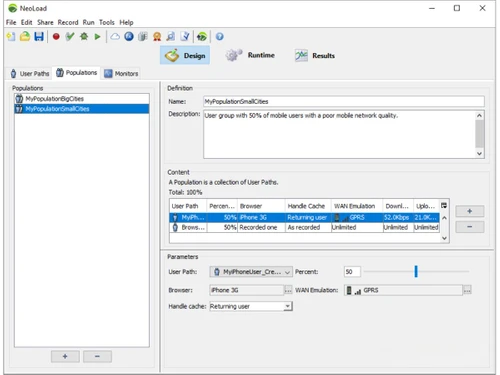
Task: Run the scenario with the green play icon
Action: (x=97, y=37)
